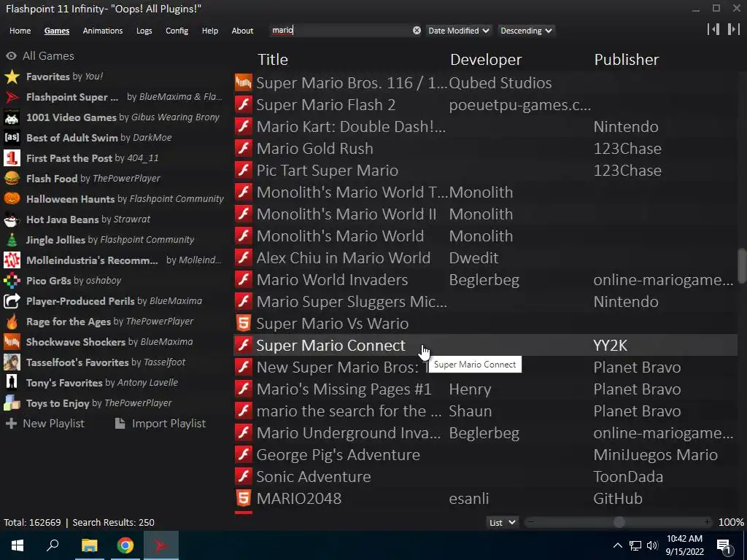
Task: Open the Pico Gr8s playlist icon
Action: [12, 281]
